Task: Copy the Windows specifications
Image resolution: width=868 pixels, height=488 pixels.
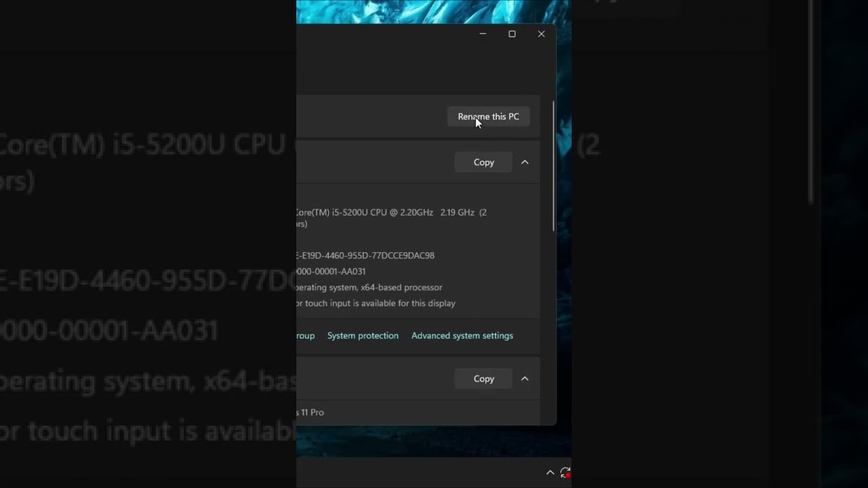Action: click(x=484, y=379)
